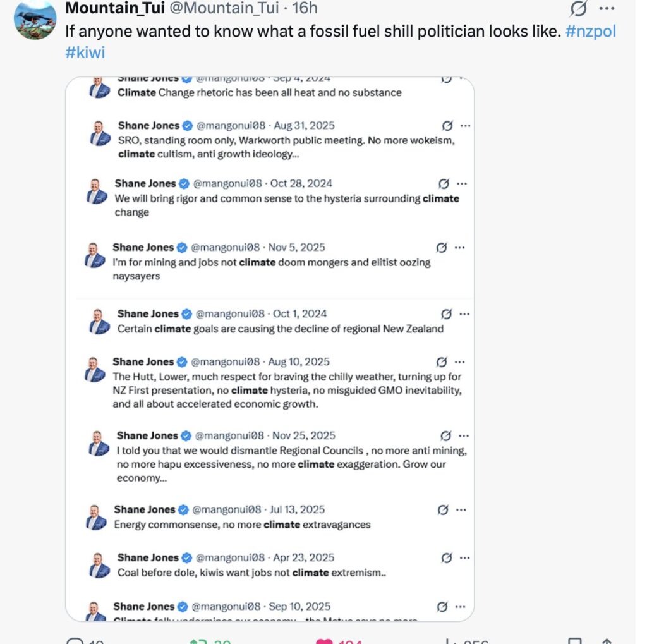The width and height of the screenshot is (647, 644).
Task: Click the views analytics icon
Action: tap(450, 640)
